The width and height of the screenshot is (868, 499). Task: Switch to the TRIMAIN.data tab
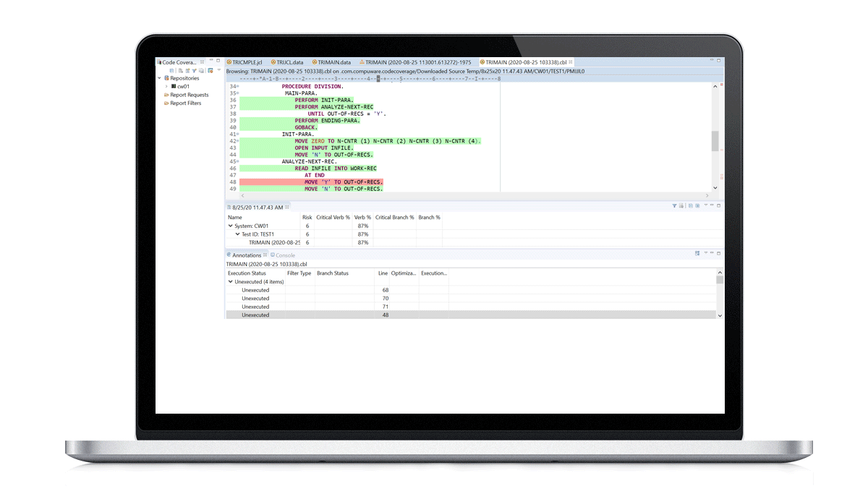click(x=333, y=62)
